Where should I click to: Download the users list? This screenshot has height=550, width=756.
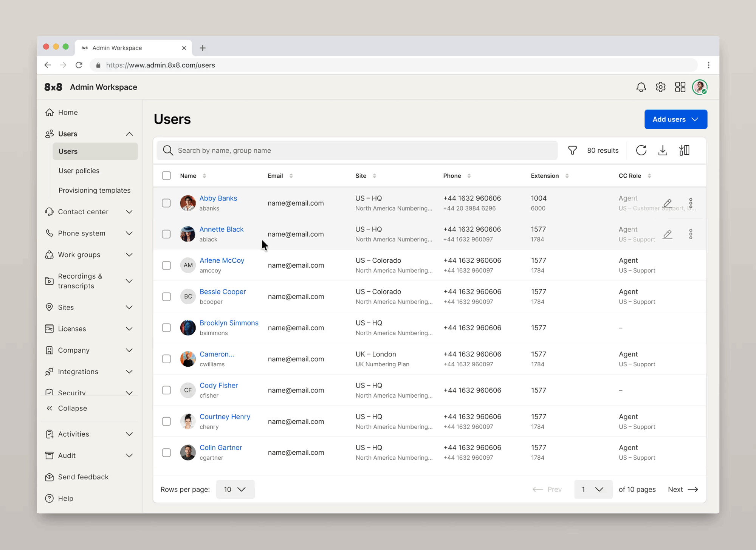pos(663,150)
